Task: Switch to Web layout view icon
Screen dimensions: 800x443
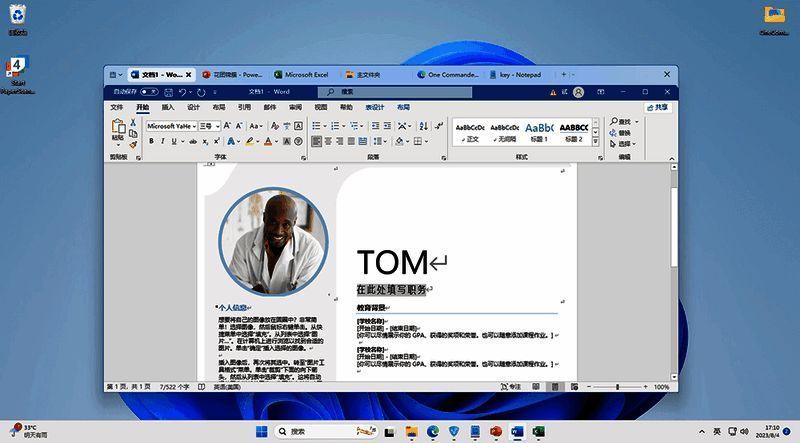Action: coord(574,387)
